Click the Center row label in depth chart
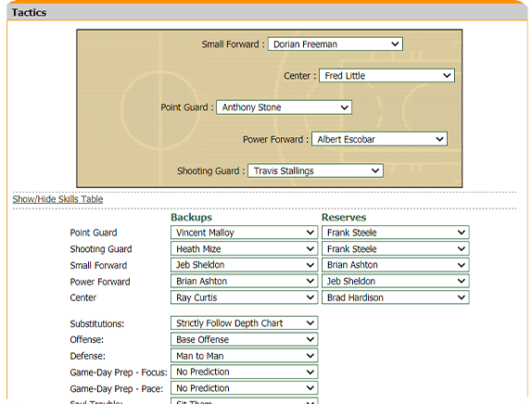532x404 pixels. coord(83,297)
